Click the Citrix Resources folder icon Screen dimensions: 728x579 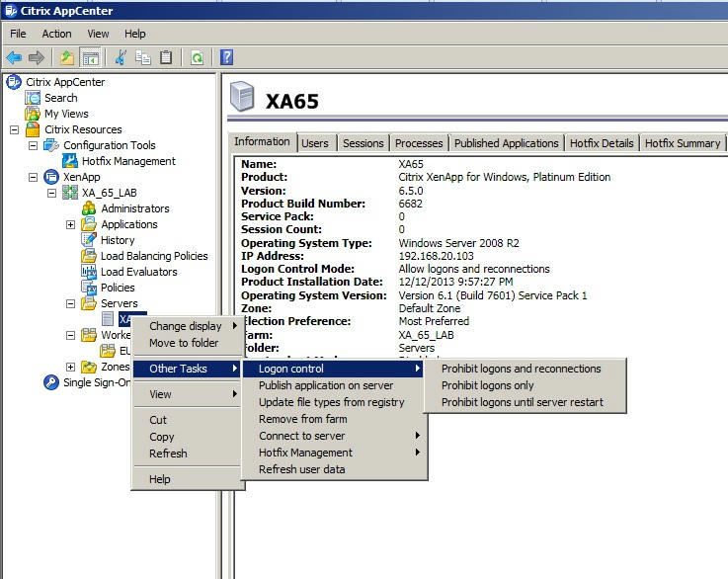(x=33, y=129)
